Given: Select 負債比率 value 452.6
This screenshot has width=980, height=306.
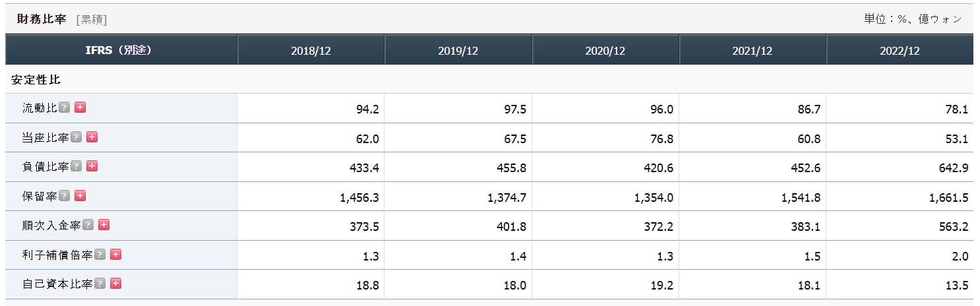Looking at the screenshot, I should pyautogui.click(x=805, y=168).
